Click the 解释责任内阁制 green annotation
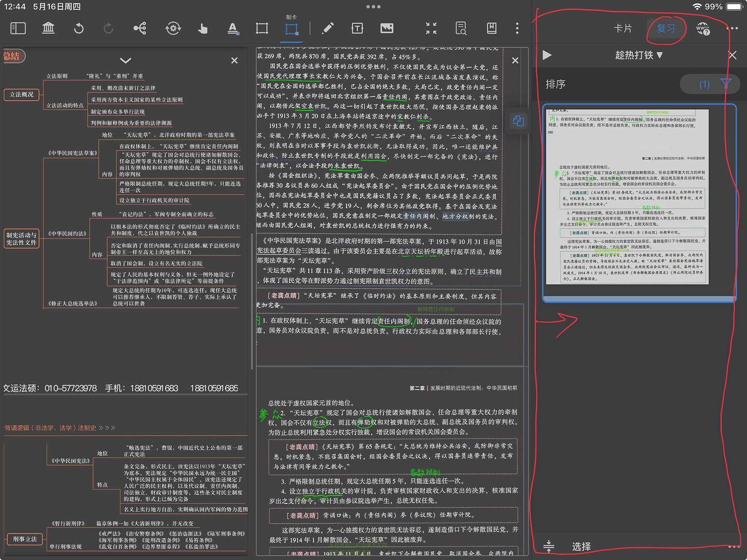 point(436,309)
